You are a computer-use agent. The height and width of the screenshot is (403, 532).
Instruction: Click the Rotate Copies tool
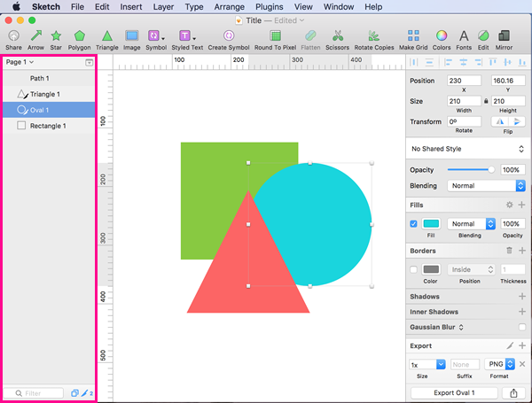374,40
